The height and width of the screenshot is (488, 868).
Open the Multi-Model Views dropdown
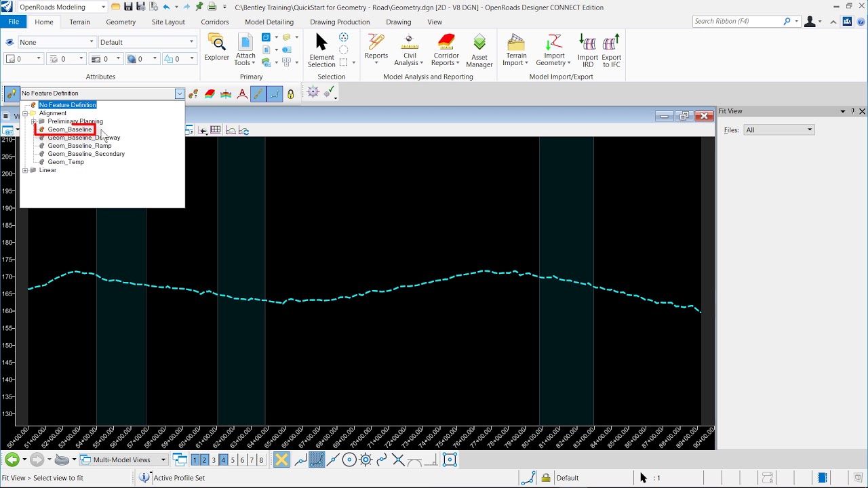124,460
